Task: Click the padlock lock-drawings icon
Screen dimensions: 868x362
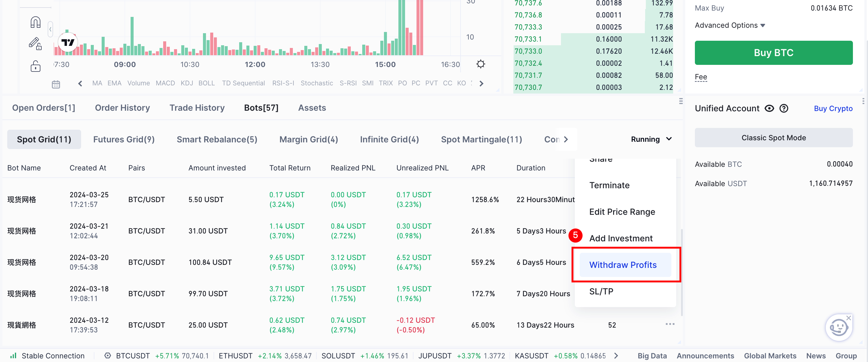Action: point(35,66)
